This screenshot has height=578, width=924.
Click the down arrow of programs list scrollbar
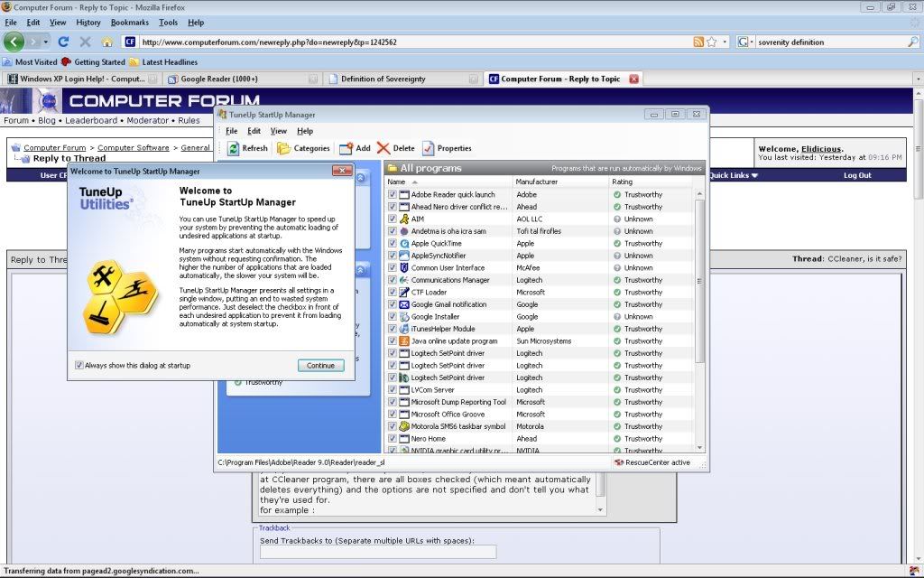click(699, 448)
